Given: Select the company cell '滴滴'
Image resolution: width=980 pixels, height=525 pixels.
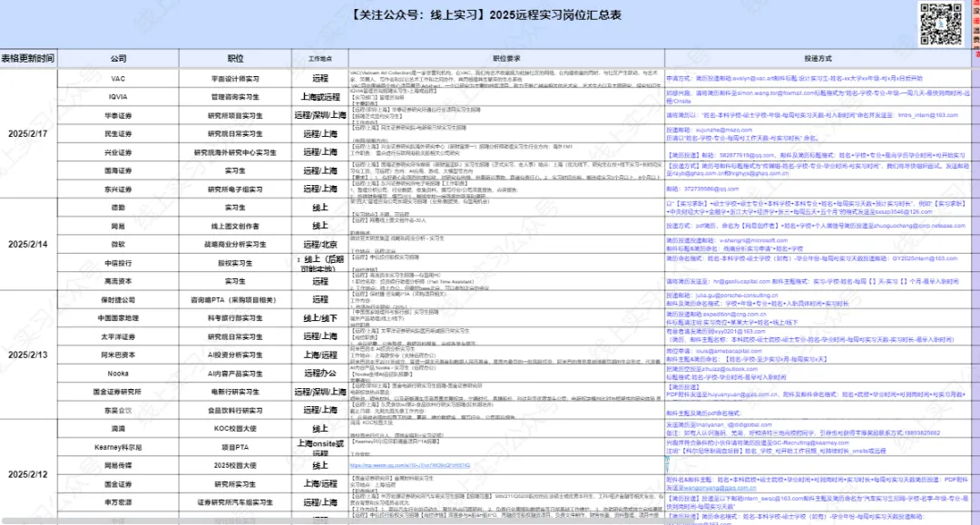Looking at the screenshot, I should [118, 428].
